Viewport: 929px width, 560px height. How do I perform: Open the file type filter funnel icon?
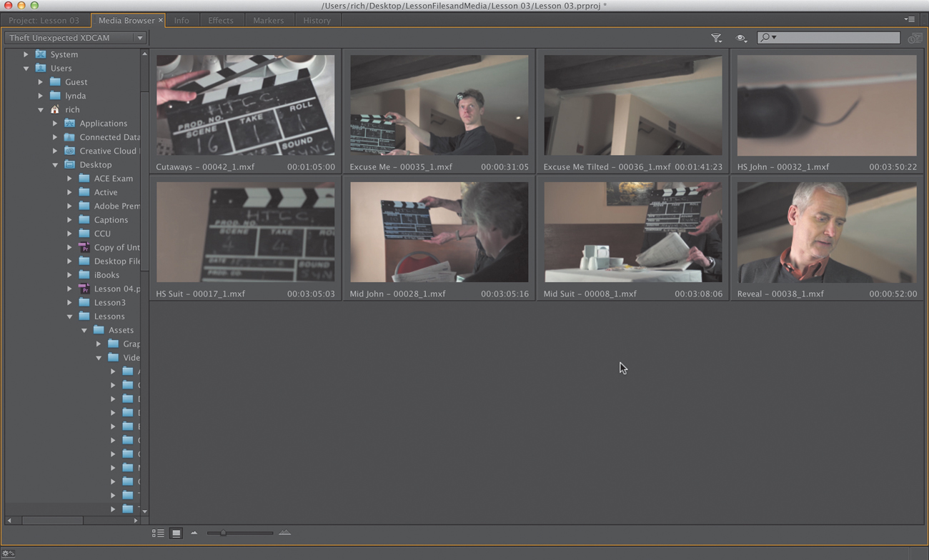716,38
